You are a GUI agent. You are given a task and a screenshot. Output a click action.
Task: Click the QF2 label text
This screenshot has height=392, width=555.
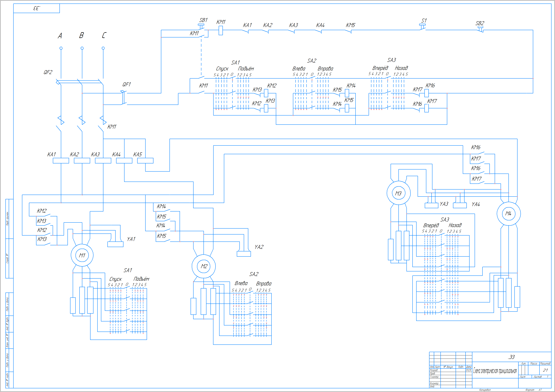coord(48,72)
